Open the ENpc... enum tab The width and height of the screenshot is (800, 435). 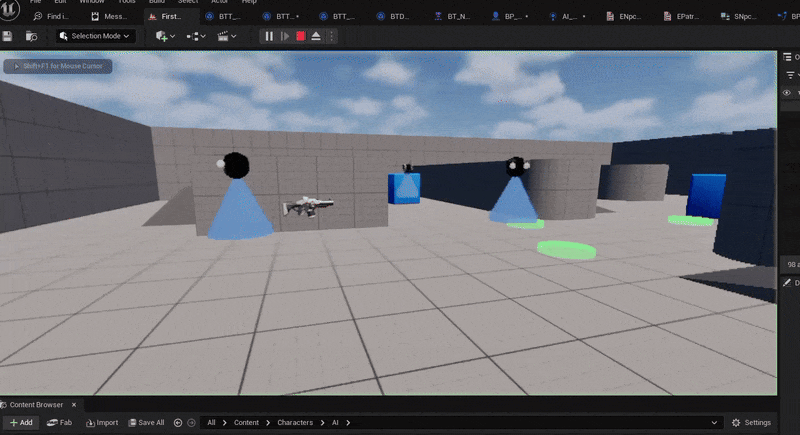[624, 16]
